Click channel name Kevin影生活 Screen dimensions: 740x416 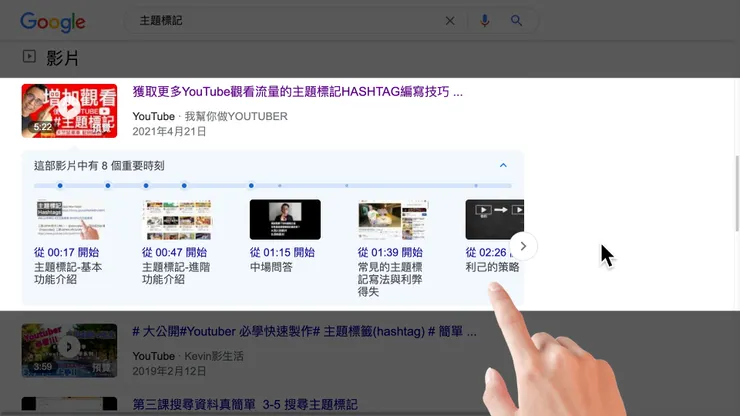[x=214, y=356]
